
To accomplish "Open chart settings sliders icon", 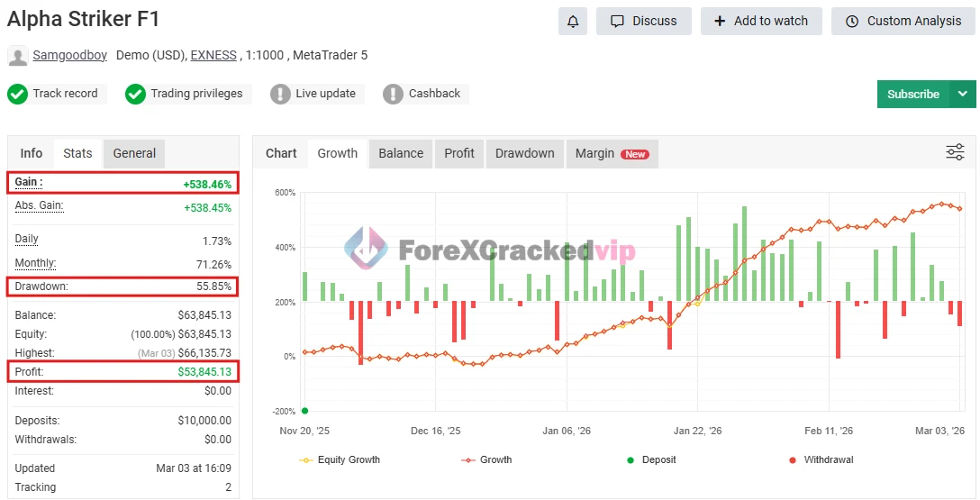I will 955,152.
